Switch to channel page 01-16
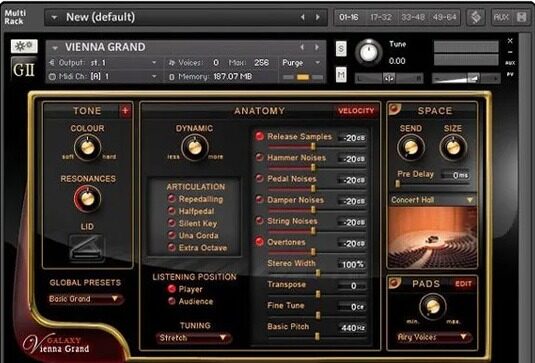The width and height of the screenshot is (535, 363). click(349, 17)
